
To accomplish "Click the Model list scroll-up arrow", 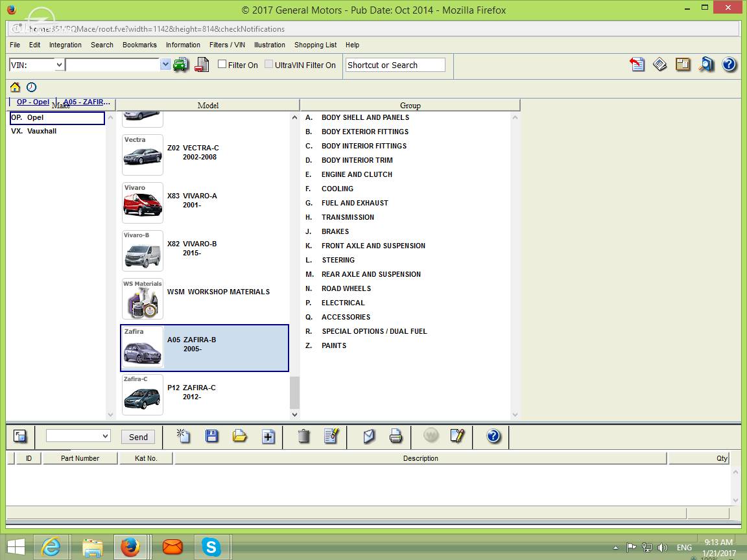I will point(294,117).
